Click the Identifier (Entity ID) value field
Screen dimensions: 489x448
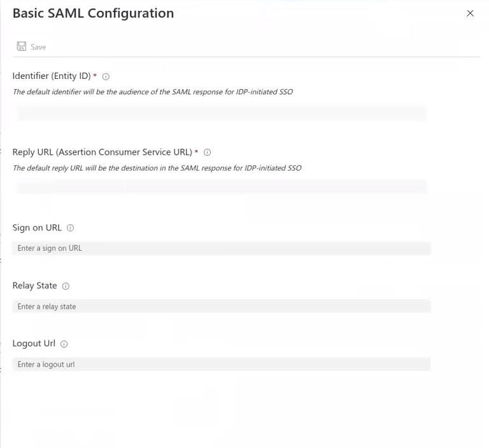(221, 113)
